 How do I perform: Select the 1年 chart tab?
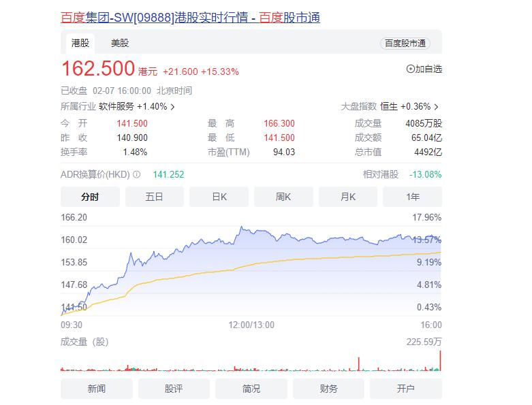click(x=412, y=197)
